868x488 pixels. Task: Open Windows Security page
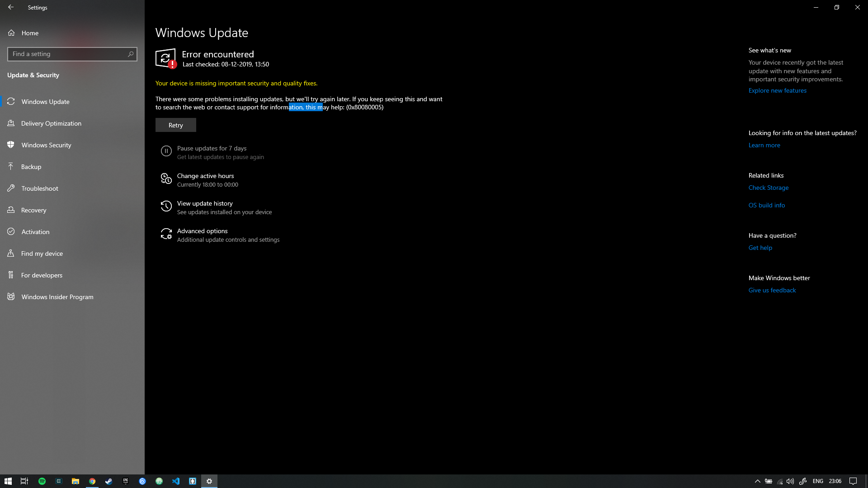[x=72, y=145]
